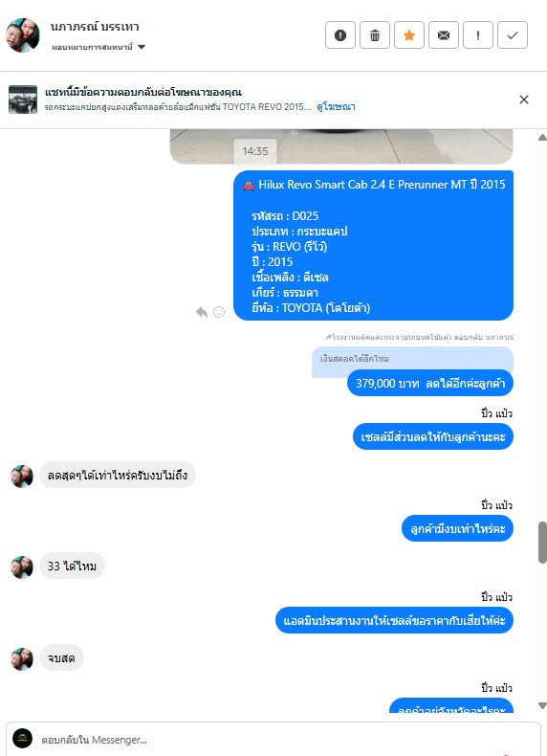
Task: Click the customer name นภาภรณ์ บรรเทา
Action: point(95,27)
